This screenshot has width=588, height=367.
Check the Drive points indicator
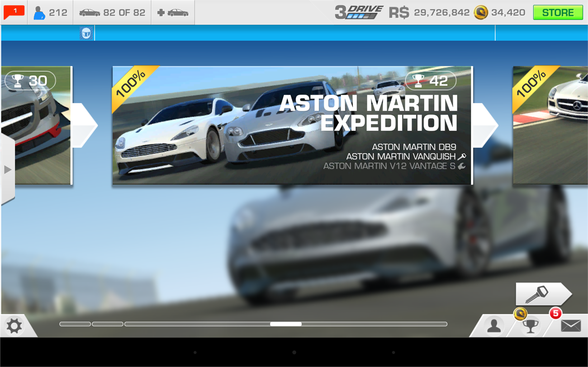pyautogui.click(x=359, y=12)
